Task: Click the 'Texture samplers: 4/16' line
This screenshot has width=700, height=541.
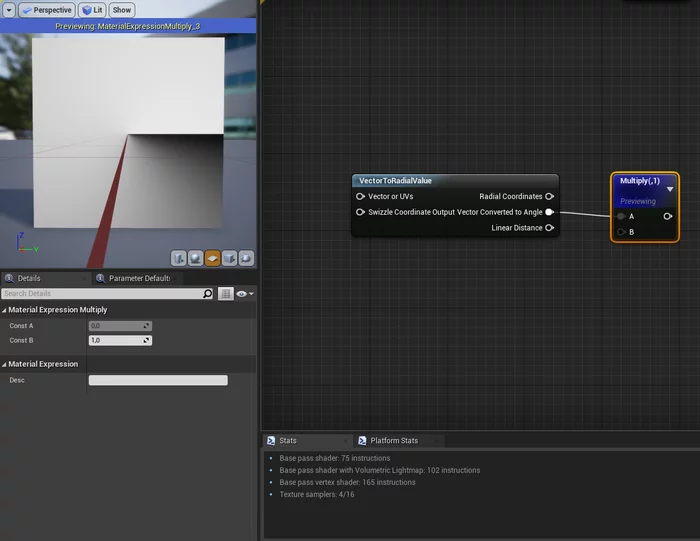Action: [x=317, y=494]
